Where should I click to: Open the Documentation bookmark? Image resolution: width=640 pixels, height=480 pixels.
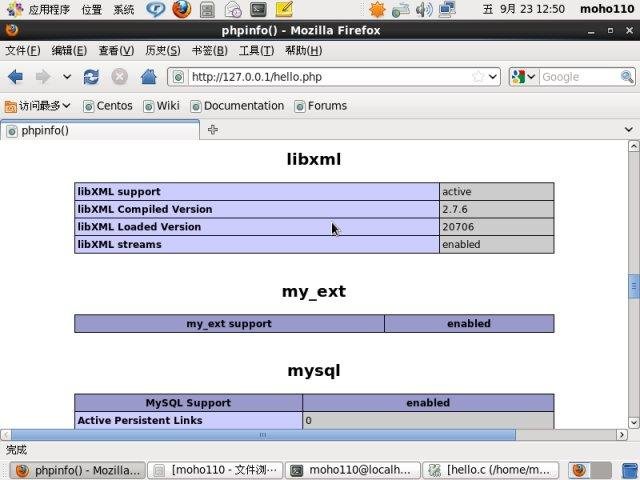[237, 106]
